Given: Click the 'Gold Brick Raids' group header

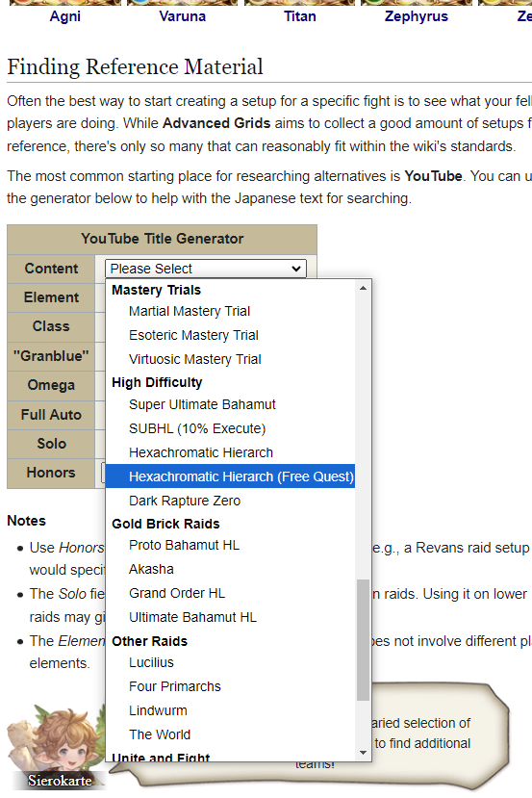Looking at the screenshot, I should point(165,524).
